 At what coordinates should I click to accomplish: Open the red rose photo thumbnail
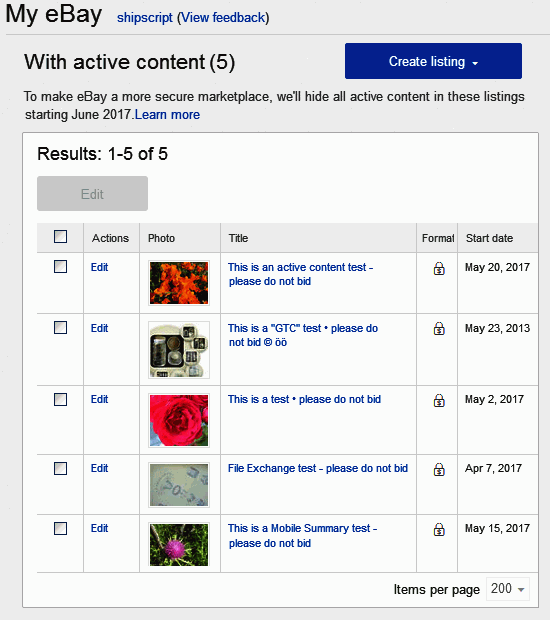179,420
